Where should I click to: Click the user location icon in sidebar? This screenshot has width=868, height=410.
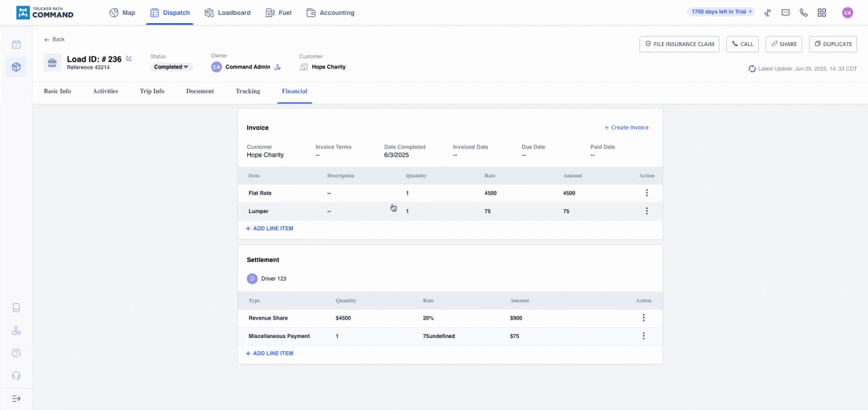coord(16,331)
